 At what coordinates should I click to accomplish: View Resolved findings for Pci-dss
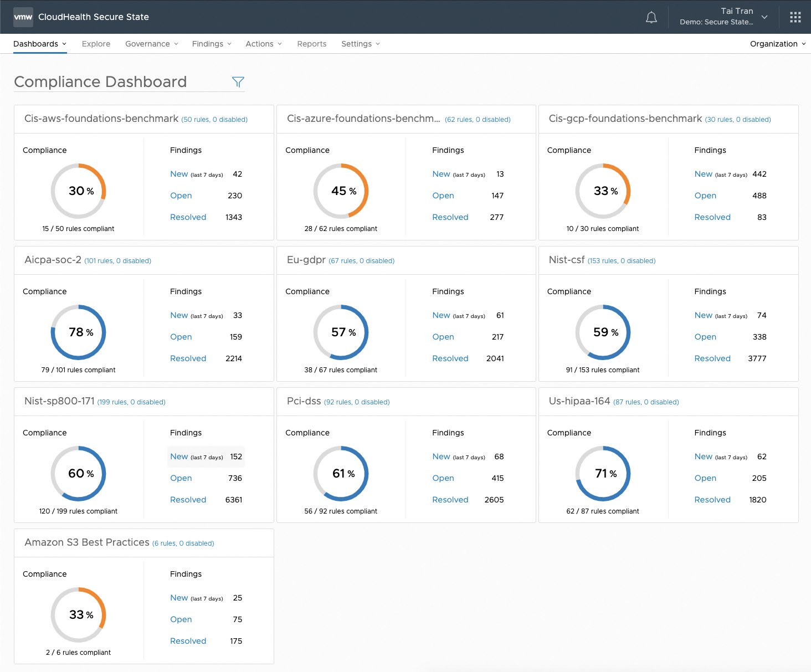coord(450,500)
